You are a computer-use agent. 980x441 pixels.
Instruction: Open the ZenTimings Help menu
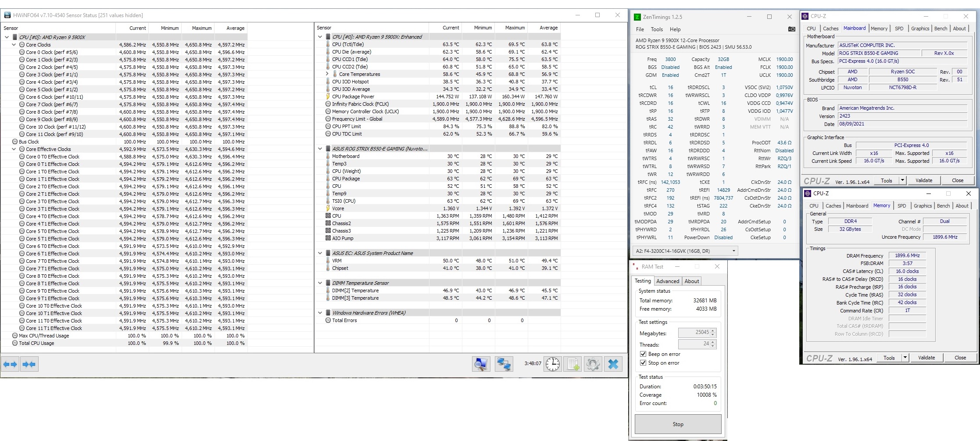point(675,29)
